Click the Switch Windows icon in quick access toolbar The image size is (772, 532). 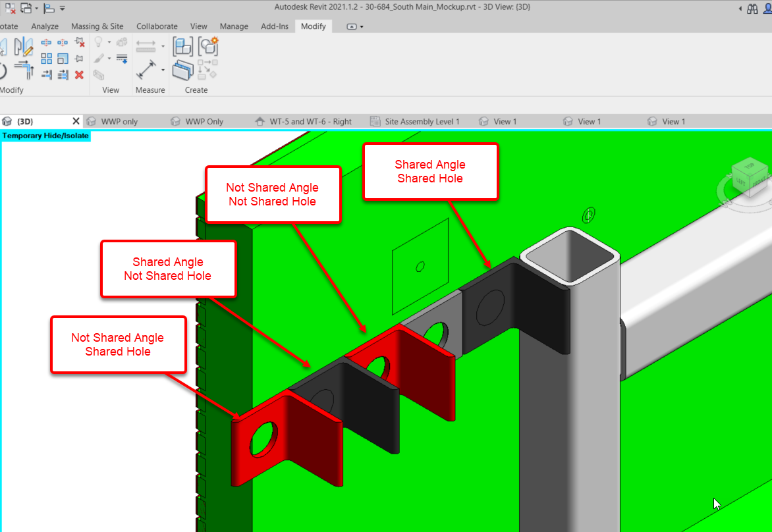click(24, 8)
